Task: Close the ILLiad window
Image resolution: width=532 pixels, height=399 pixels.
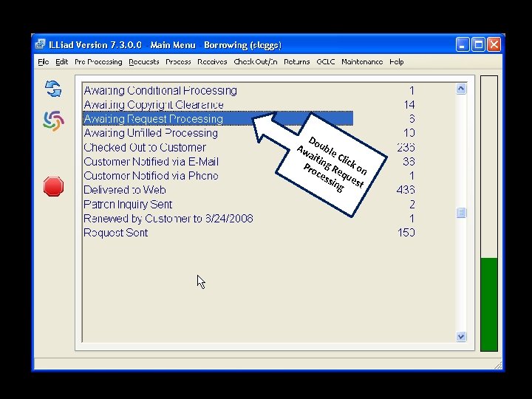Action: point(494,45)
